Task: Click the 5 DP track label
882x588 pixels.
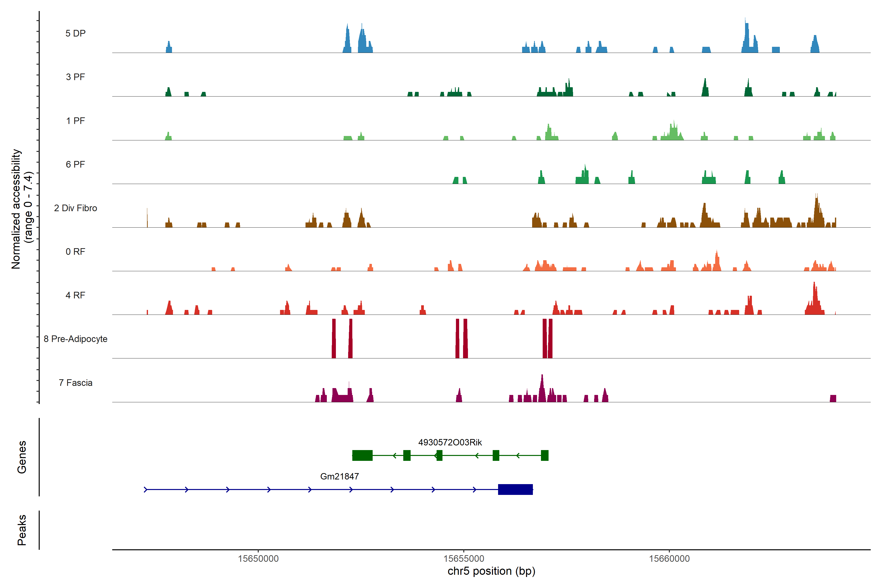Action: 75,33
